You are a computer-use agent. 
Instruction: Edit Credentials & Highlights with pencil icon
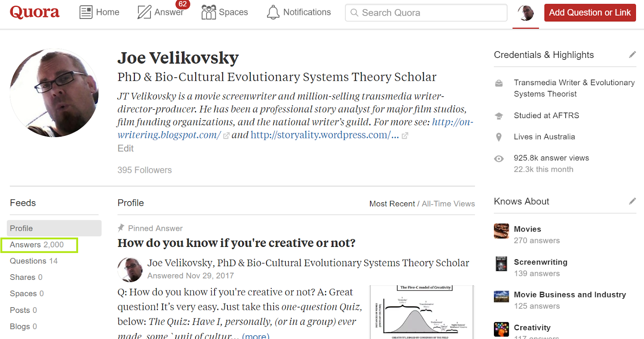point(632,55)
